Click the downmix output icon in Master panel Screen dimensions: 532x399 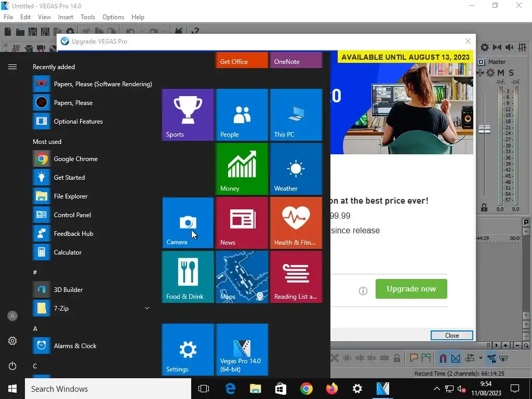click(x=497, y=47)
